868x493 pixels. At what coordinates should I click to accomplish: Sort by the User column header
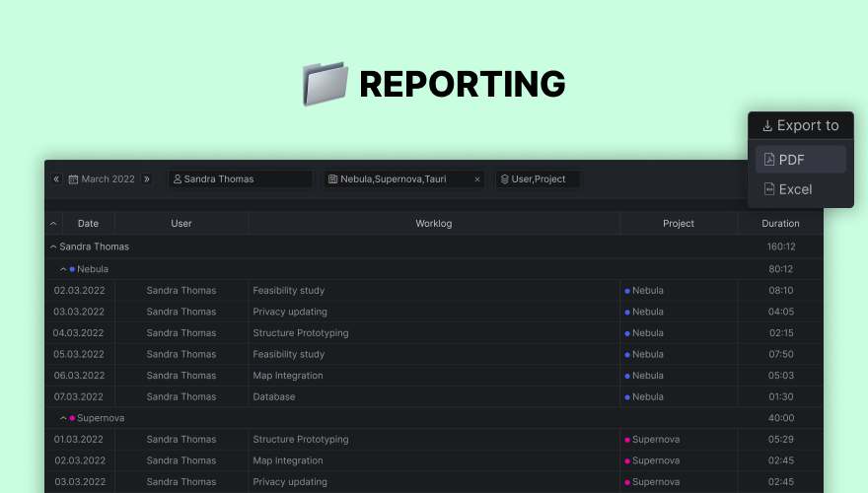181,224
